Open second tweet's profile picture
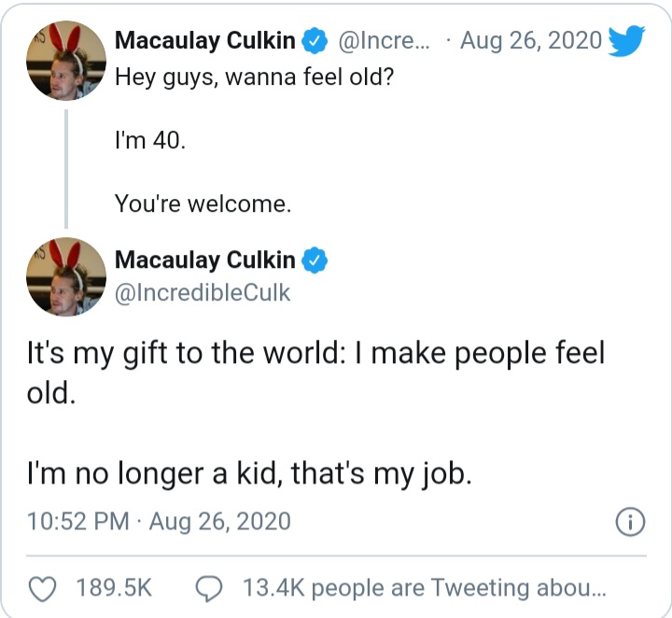The width and height of the screenshot is (672, 618). pyautogui.click(x=65, y=277)
